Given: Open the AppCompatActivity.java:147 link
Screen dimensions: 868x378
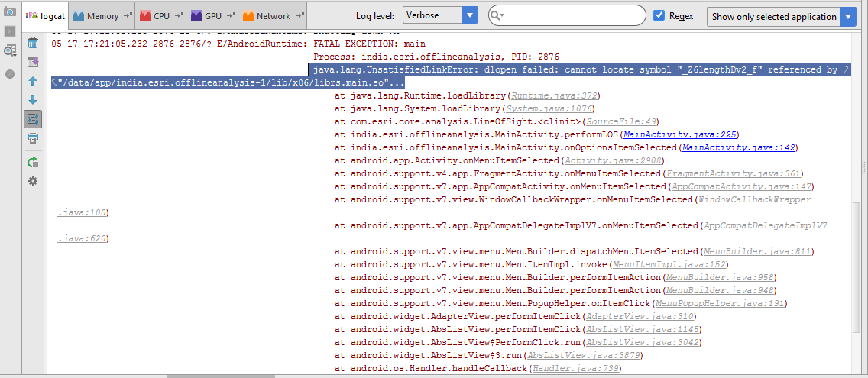Looking at the screenshot, I should (x=740, y=186).
